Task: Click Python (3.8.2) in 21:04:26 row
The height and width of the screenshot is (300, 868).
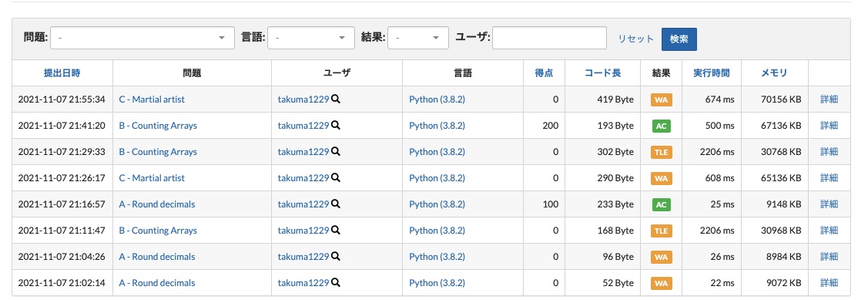Action: click(437, 257)
